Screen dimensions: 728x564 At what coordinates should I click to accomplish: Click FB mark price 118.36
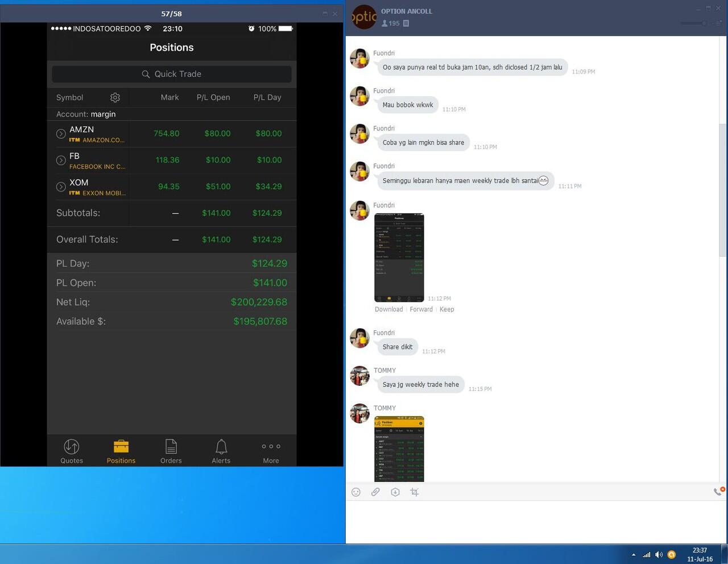pos(167,160)
